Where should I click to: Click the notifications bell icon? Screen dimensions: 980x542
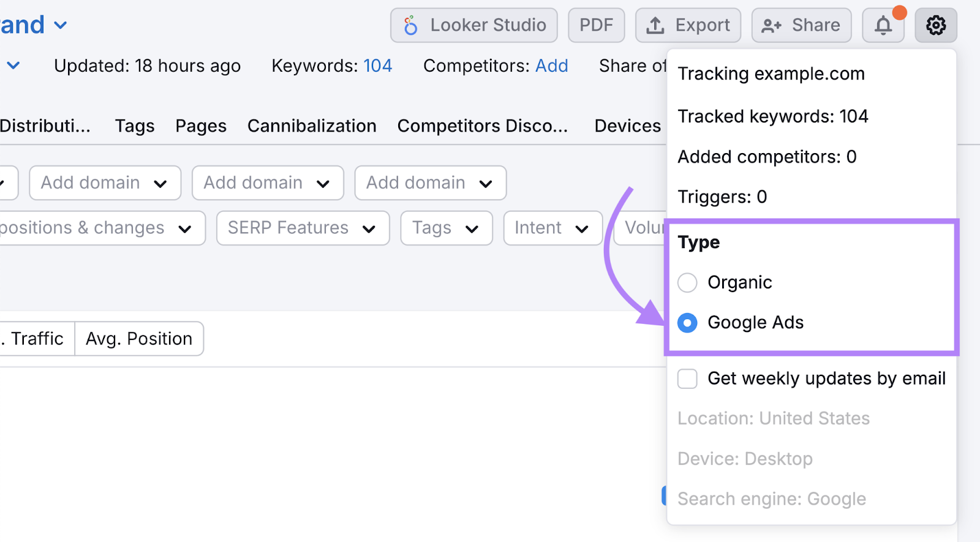[x=883, y=26]
